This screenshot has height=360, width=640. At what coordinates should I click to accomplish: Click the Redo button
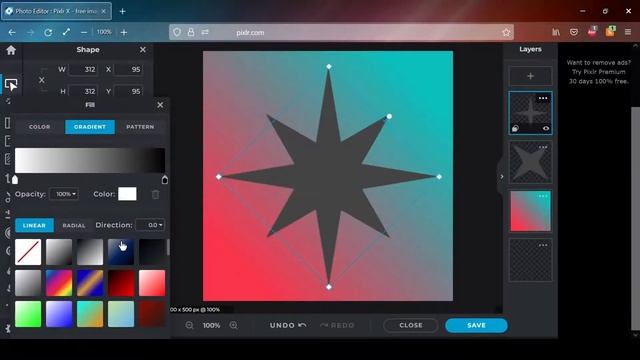pyautogui.click(x=337, y=325)
